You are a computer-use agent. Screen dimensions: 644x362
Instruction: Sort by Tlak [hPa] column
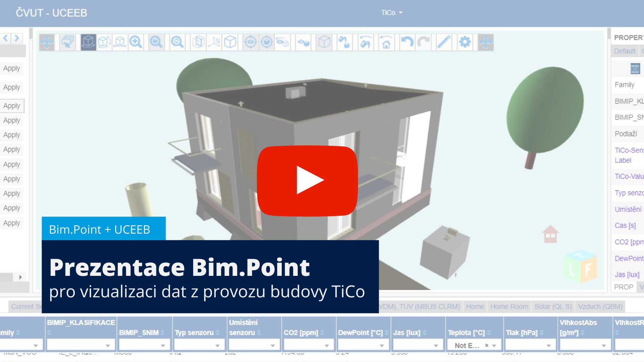click(542, 333)
